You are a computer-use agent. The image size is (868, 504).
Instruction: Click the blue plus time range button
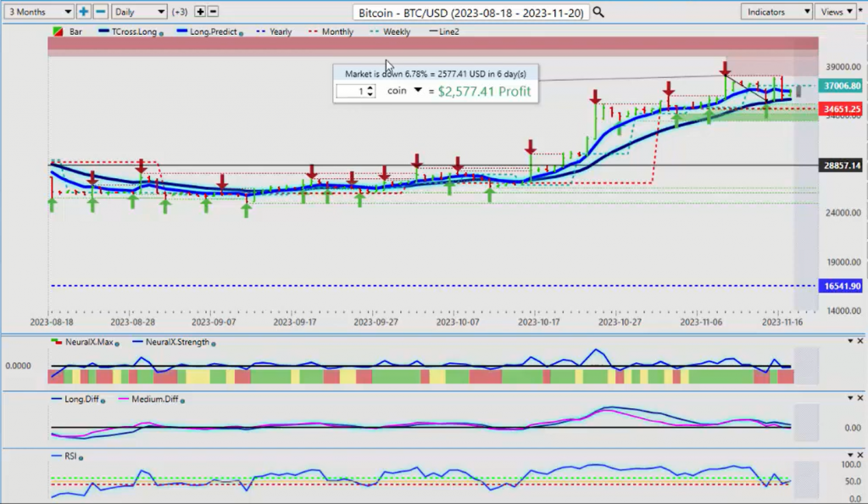coord(84,12)
